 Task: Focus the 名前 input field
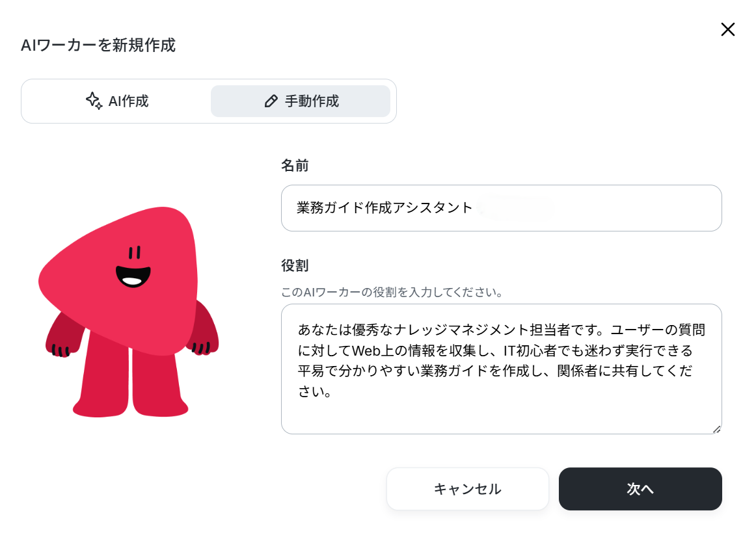pos(502,208)
